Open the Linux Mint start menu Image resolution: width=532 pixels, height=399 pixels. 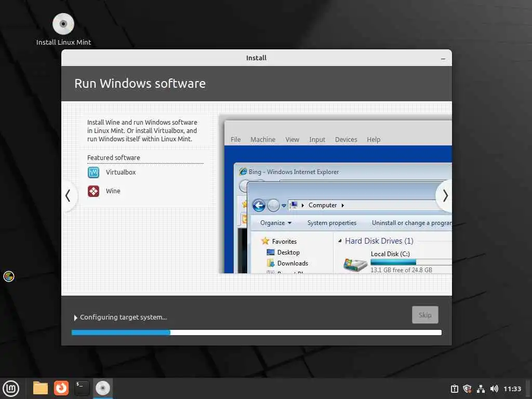11,389
